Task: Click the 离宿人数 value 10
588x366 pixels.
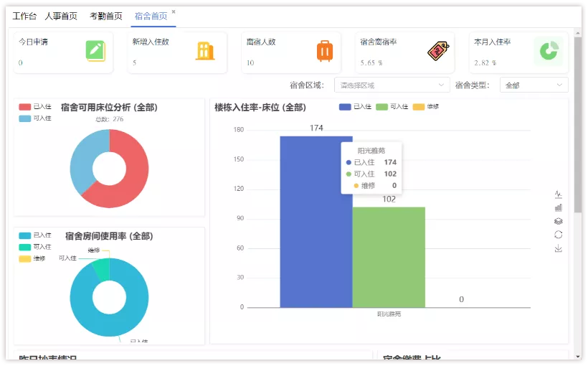Action: (250, 62)
